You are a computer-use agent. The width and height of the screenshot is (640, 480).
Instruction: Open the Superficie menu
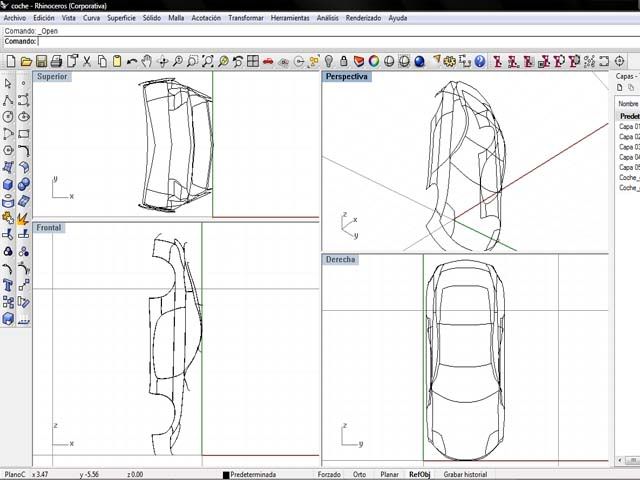pyautogui.click(x=121, y=18)
